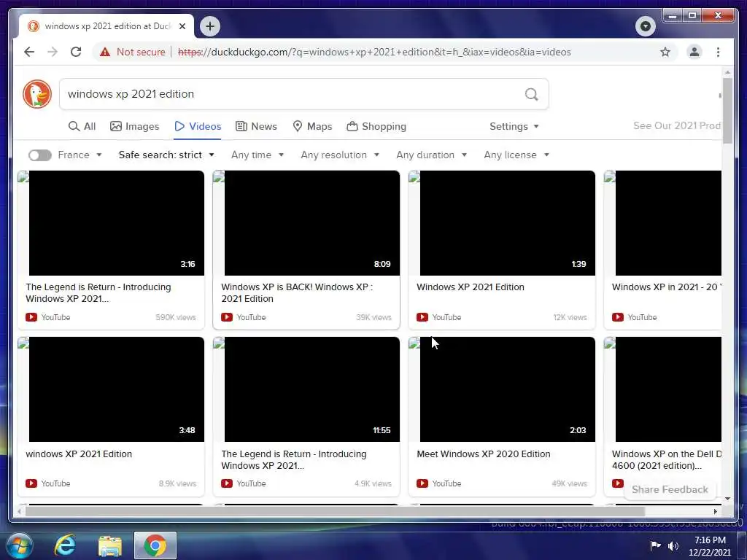
Task: Click the 590K views text
Action: click(176, 317)
